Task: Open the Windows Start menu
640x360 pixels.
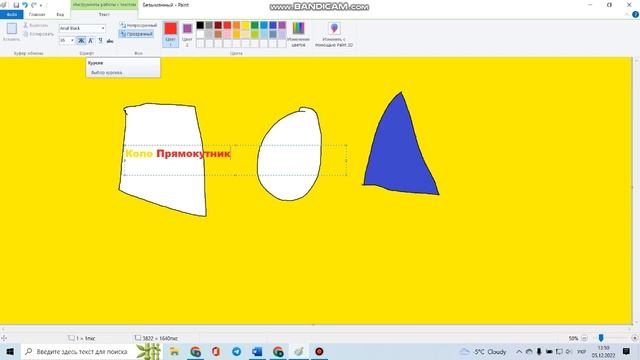Action: click(10, 351)
